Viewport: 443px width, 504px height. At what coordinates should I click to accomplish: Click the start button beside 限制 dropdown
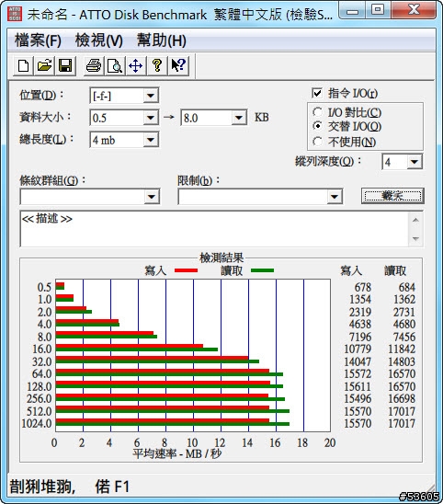click(392, 196)
